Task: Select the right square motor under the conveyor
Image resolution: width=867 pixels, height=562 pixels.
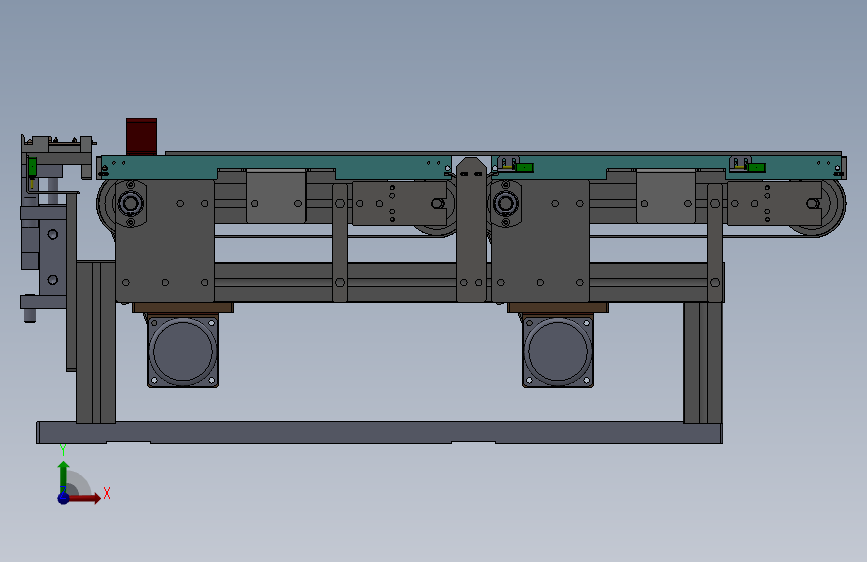Action: click(558, 351)
